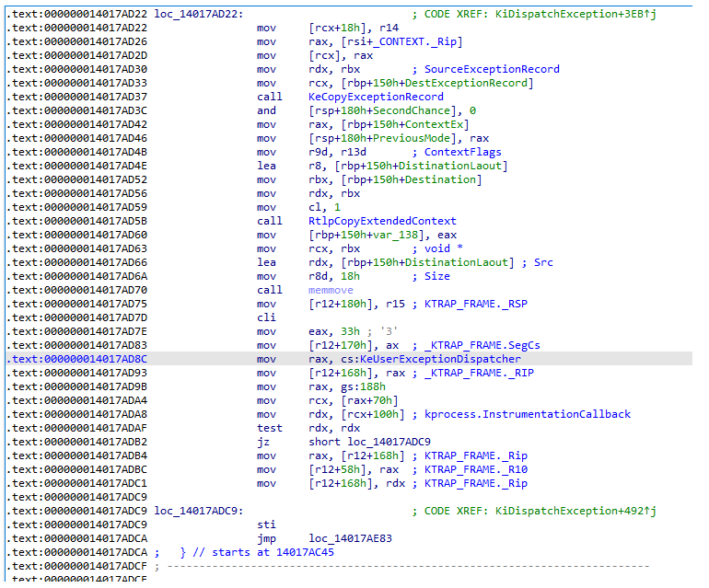Click the RtlpCopyExtendedContext call target
Viewport: 709px width, 588px height.
tap(382, 221)
